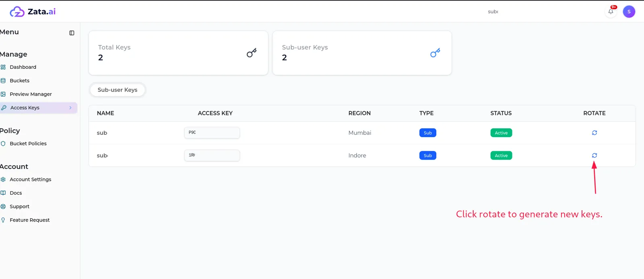Open the Support page

[19, 207]
